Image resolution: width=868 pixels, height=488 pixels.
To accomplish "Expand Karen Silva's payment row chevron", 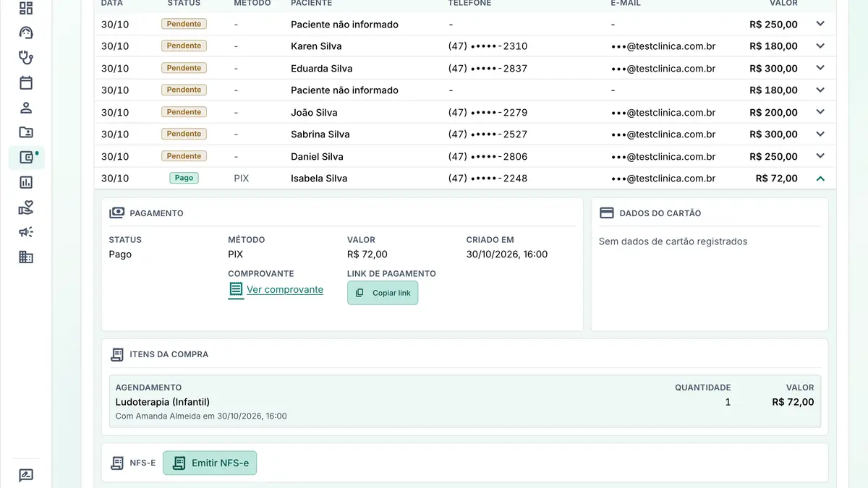I will click(820, 46).
